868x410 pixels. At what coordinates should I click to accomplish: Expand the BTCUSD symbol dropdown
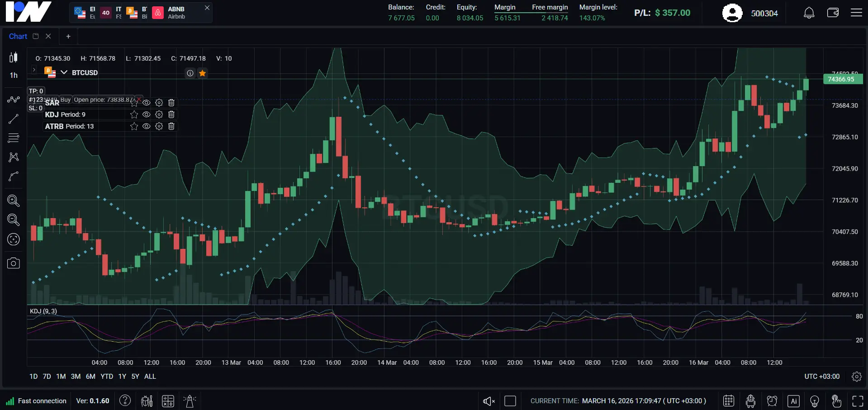pyautogui.click(x=63, y=72)
